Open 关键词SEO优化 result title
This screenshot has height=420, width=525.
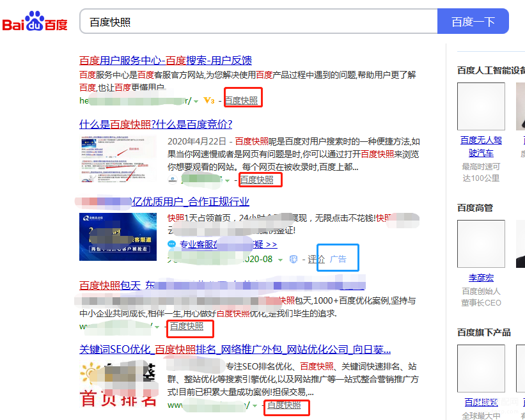[x=235, y=350]
